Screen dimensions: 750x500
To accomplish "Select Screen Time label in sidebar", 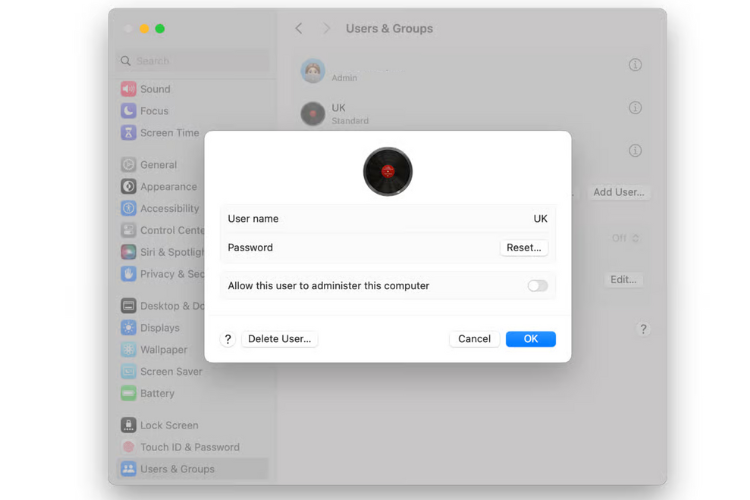I will click(x=169, y=133).
